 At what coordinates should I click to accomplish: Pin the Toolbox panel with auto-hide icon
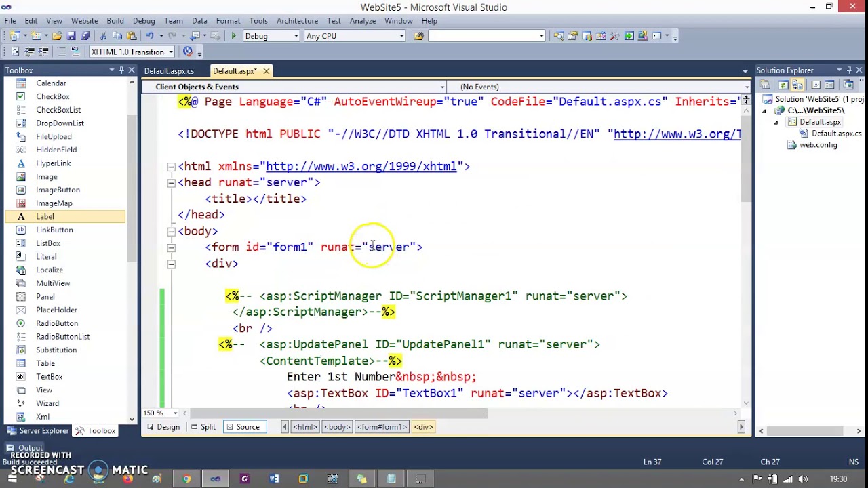[121, 70]
